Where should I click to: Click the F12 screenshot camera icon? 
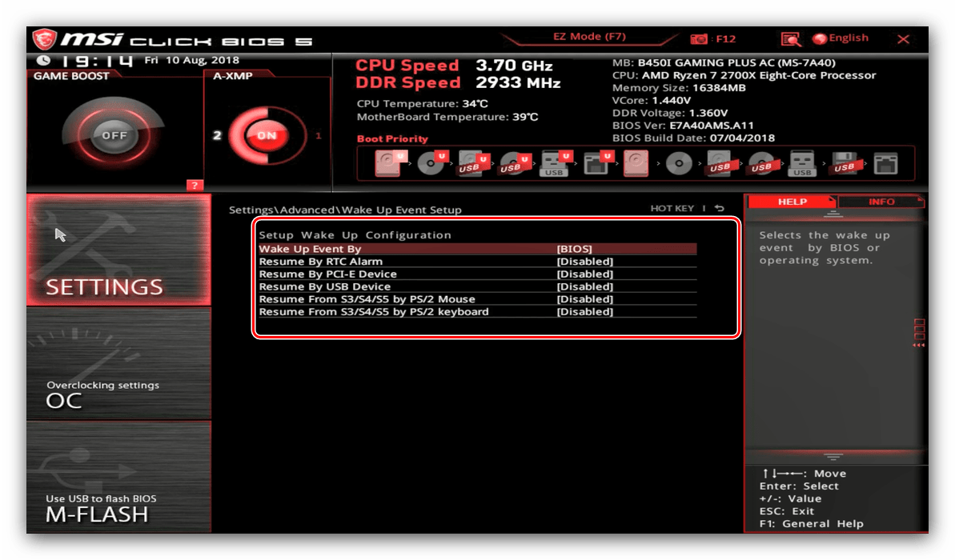[700, 38]
